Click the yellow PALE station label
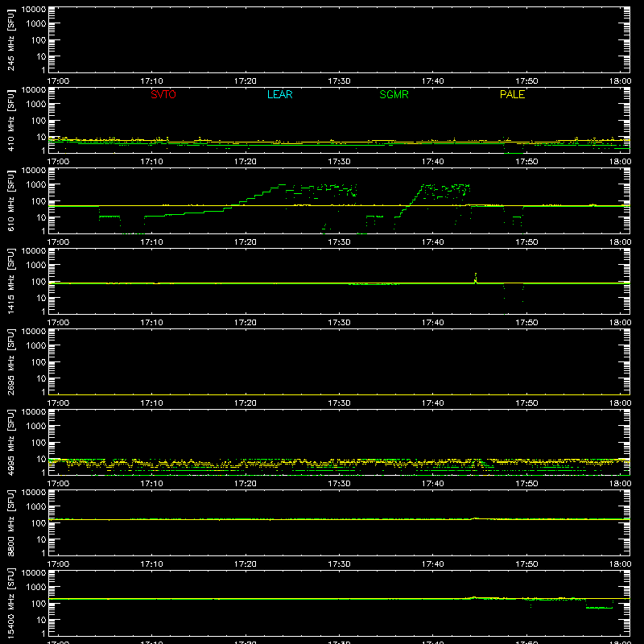Image resolution: width=644 pixels, height=644 pixels. click(x=512, y=94)
